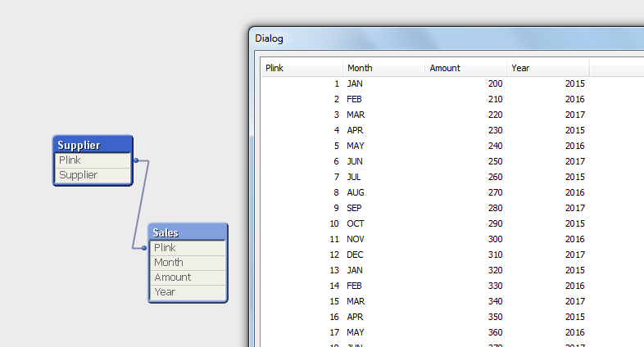Click connector dot on Supplier's Plink field
The width and height of the screenshot is (644, 347).
tap(135, 160)
